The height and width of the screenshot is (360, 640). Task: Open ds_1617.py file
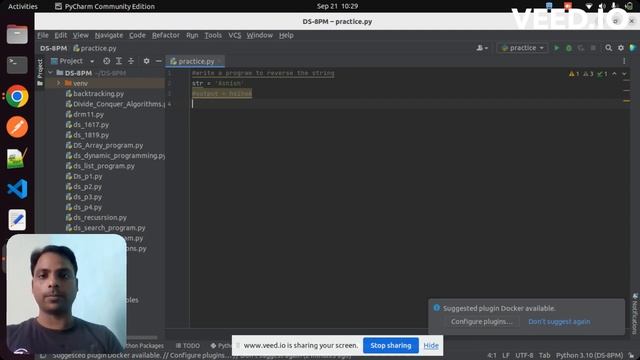pos(87,124)
